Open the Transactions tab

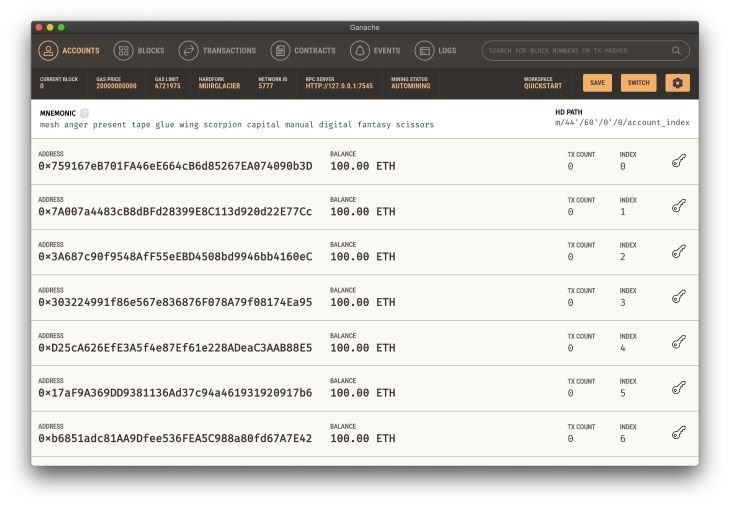[217, 50]
